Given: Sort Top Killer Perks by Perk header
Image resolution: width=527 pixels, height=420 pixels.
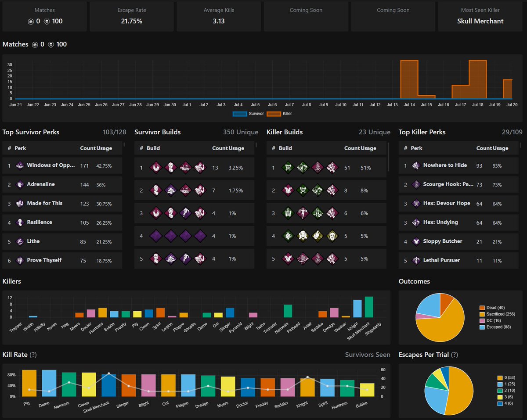Looking at the screenshot, I should coord(416,148).
